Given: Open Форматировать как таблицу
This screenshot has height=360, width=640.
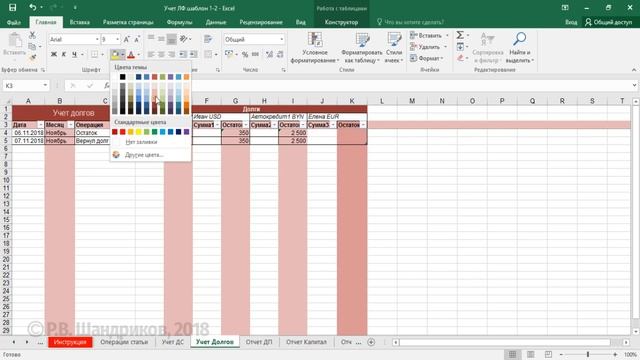Looking at the screenshot, I should click(362, 47).
